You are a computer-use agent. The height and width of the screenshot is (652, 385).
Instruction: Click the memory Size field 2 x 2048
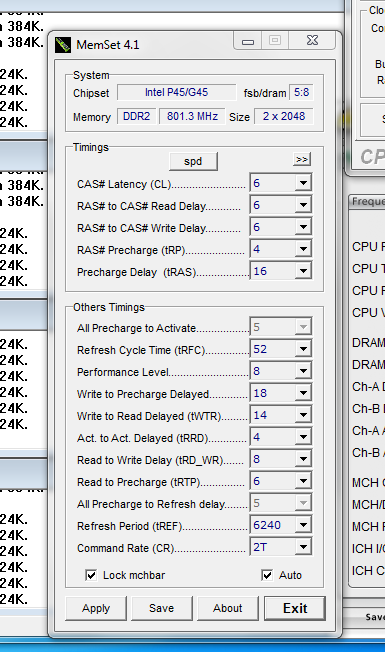click(284, 116)
